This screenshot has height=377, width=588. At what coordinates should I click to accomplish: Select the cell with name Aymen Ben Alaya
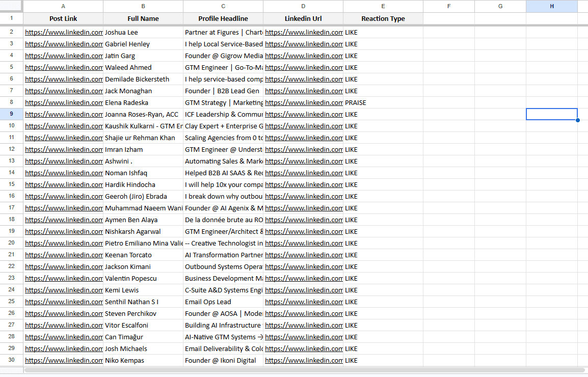click(143, 220)
